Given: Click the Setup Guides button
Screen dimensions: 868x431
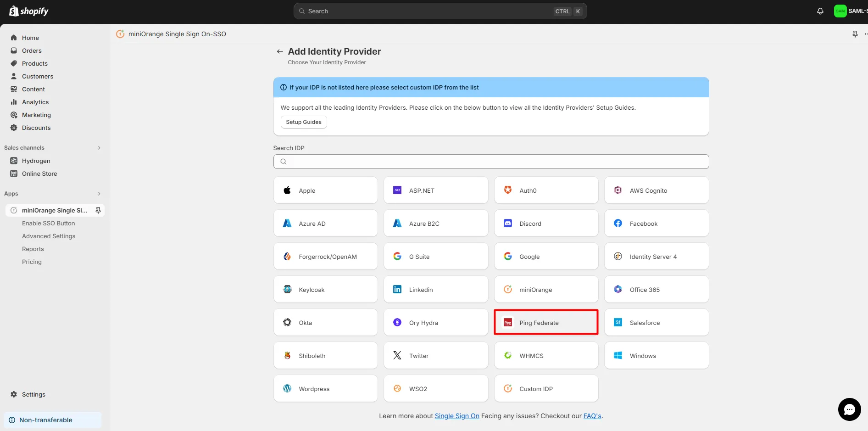Looking at the screenshot, I should pos(304,122).
